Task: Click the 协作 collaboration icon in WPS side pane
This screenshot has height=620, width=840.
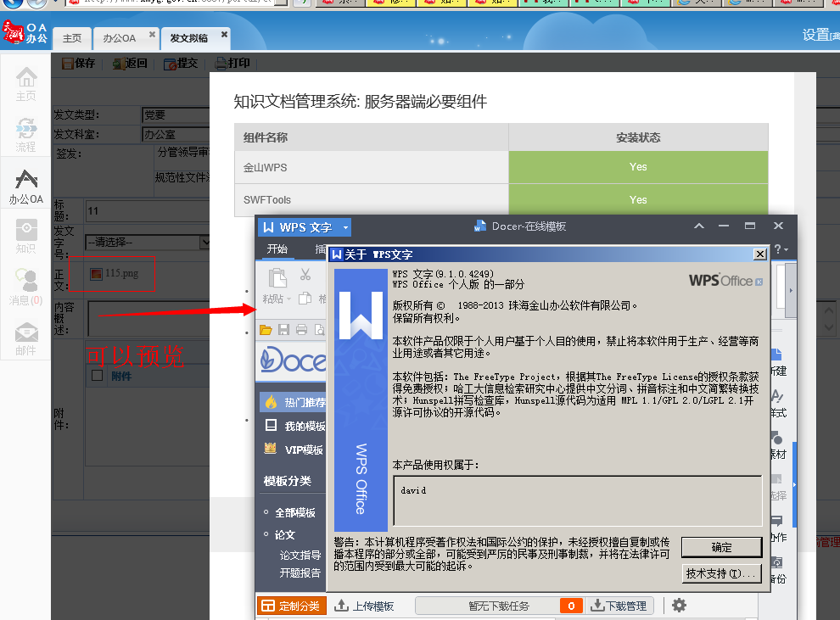Action: [x=776, y=521]
